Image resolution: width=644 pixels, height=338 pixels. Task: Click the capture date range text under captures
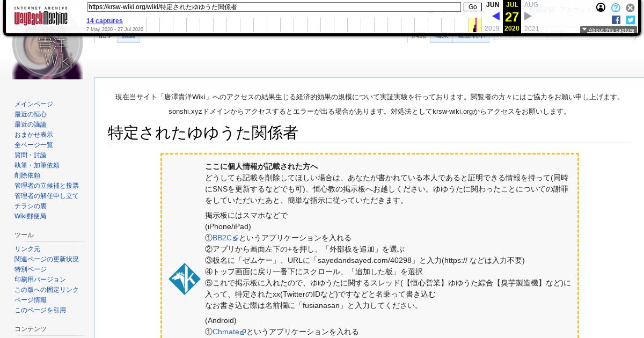[115, 30]
